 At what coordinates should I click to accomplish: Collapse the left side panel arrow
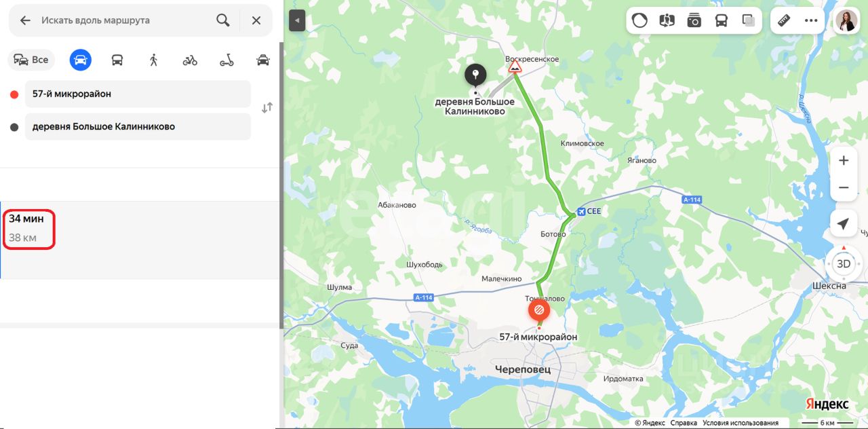(297, 20)
